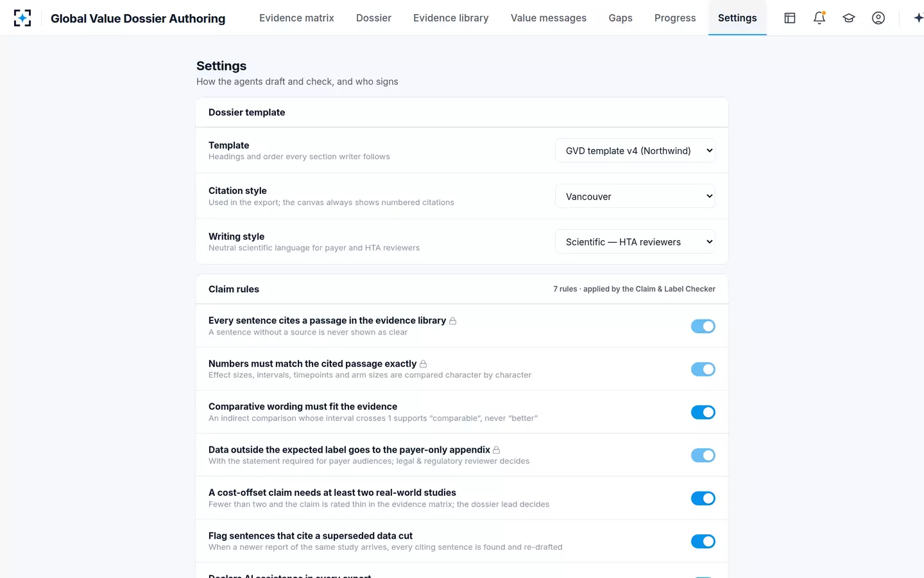Click 'Neutral scientific language' description text
The height and width of the screenshot is (578, 924).
point(314,248)
